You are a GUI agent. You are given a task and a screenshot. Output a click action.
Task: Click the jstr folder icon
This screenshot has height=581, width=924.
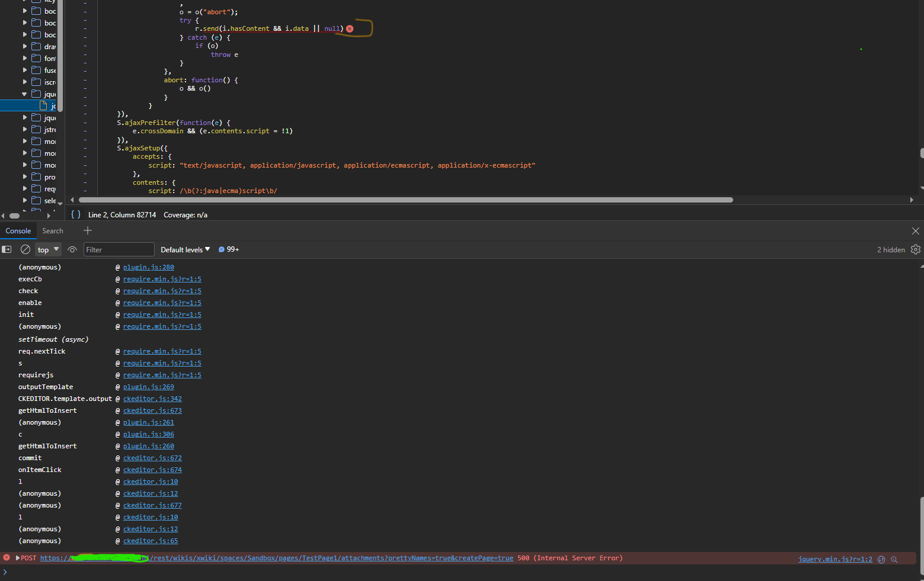(x=36, y=129)
